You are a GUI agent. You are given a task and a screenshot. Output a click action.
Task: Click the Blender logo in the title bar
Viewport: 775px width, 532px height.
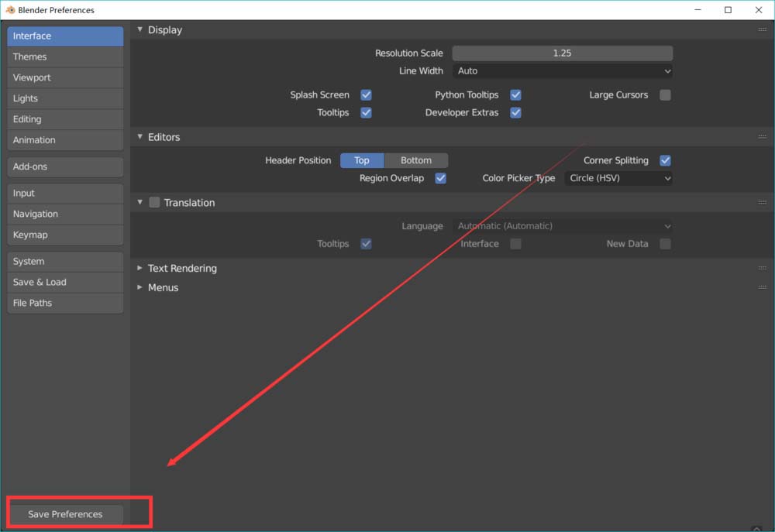pos(11,10)
